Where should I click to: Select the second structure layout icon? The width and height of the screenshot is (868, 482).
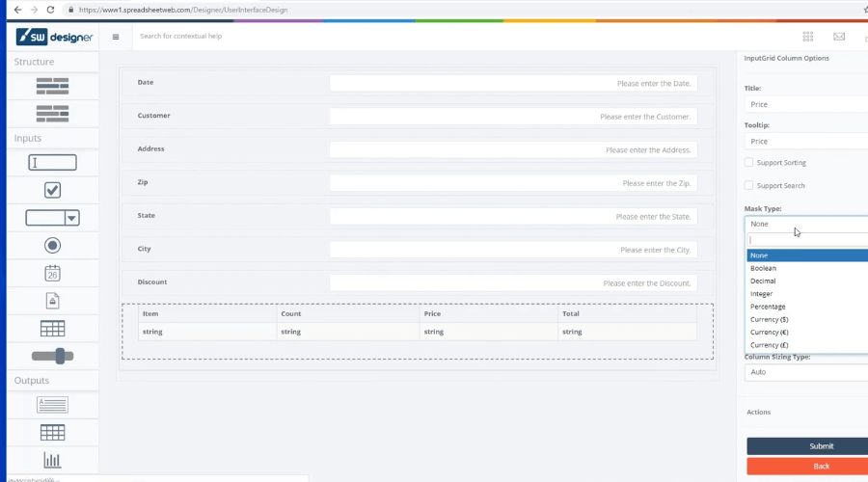click(x=53, y=114)
